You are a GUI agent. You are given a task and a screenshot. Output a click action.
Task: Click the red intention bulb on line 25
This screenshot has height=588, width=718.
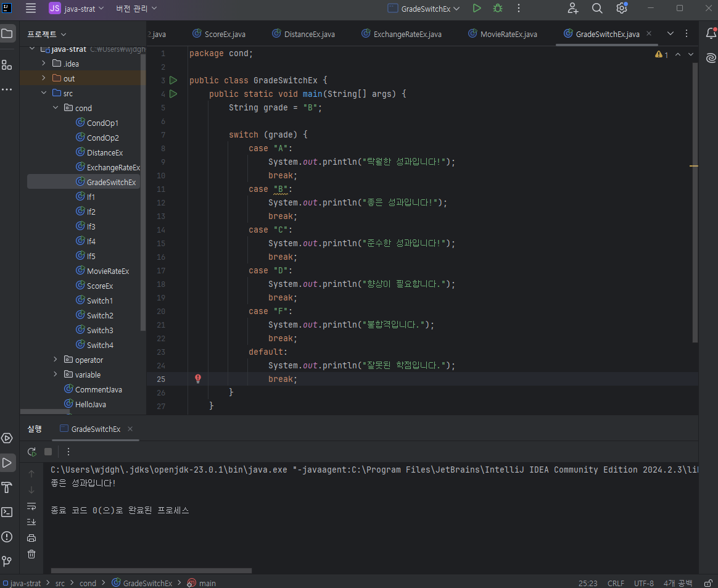pyautogui.click(x=198, y=378)
